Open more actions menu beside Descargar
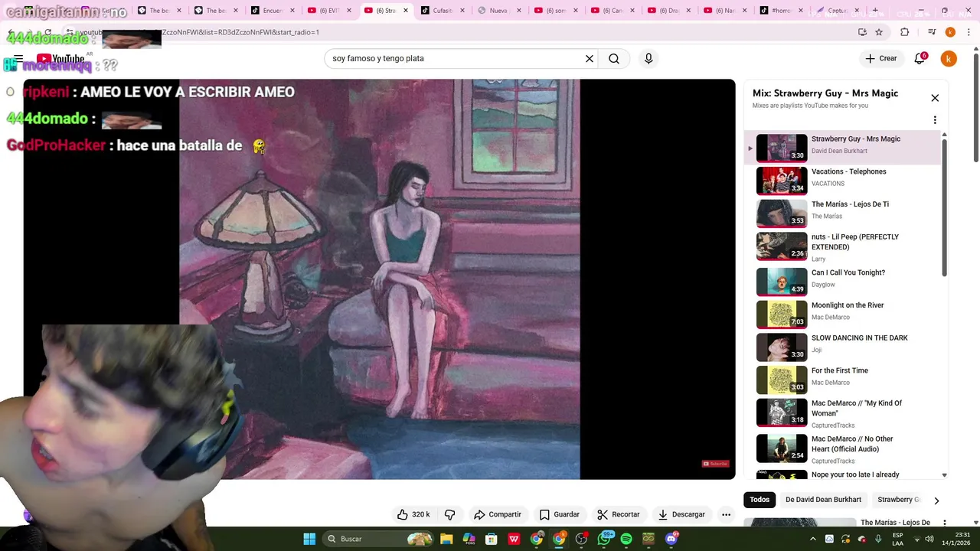The height and width of the screenshot is (551, 980). pos(726,514)
